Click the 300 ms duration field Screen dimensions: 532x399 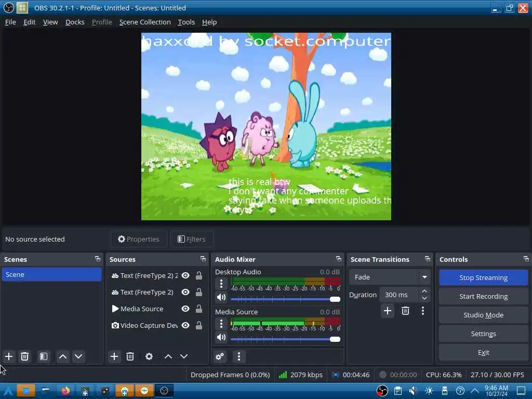(400, 295)
